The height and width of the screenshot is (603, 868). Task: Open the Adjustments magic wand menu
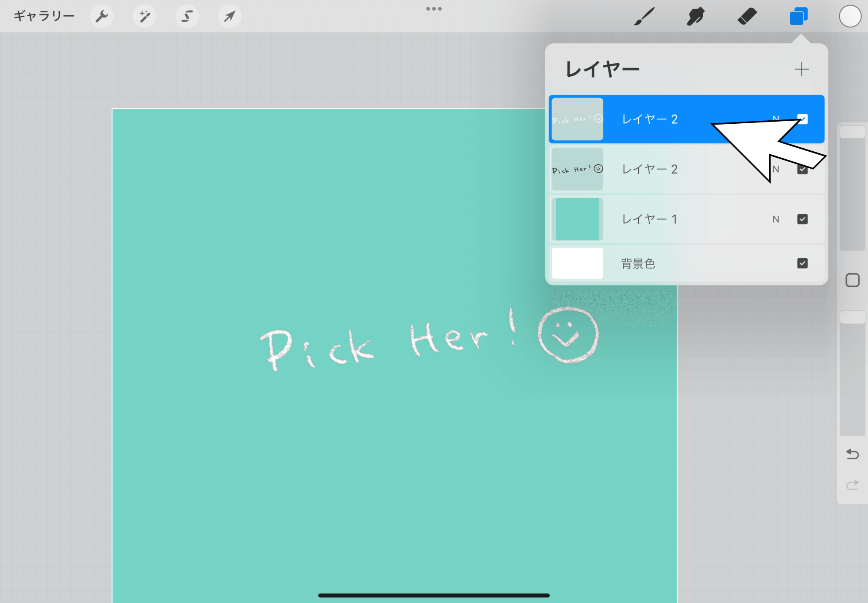(145, 17)
